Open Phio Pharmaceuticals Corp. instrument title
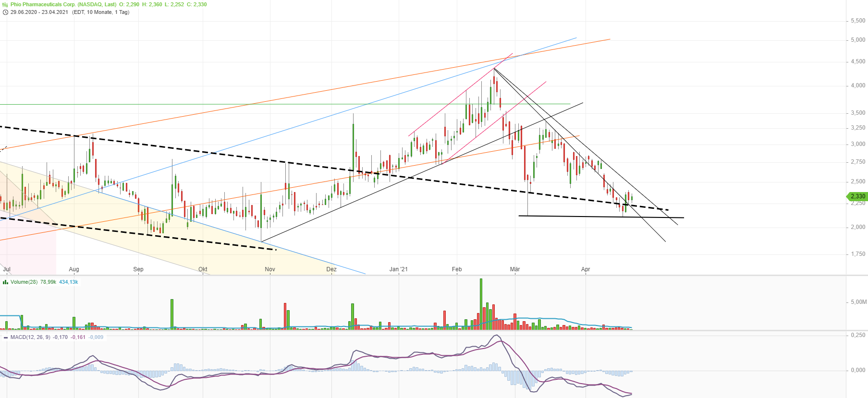 click(63, 4)
